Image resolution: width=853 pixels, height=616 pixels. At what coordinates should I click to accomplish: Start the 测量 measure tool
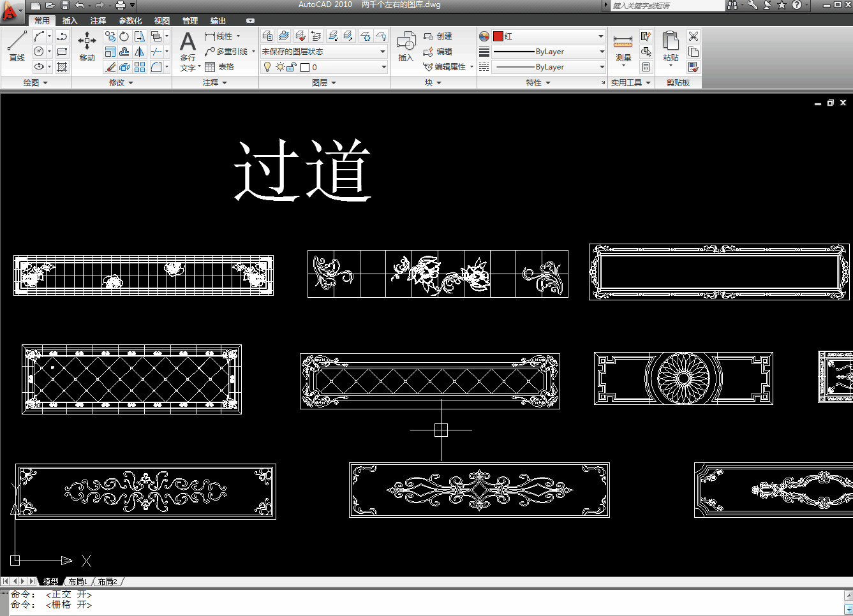623,48
